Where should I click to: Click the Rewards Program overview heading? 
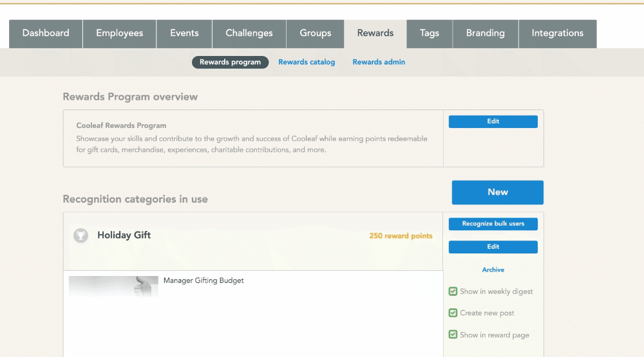coord(130,97)
